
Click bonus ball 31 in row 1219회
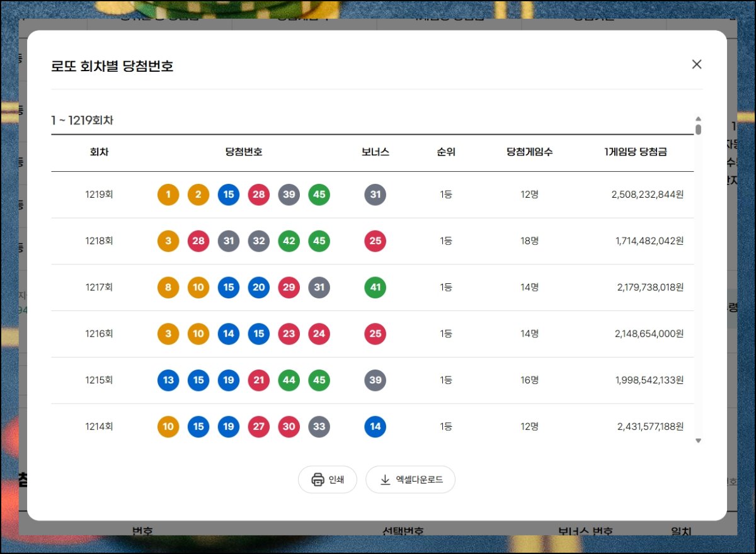click(375, 195)
